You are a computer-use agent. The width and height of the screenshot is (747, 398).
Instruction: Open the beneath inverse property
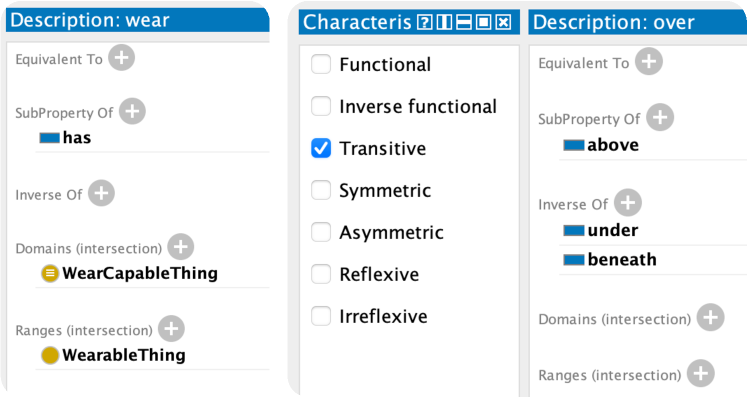tap(622, 259)
